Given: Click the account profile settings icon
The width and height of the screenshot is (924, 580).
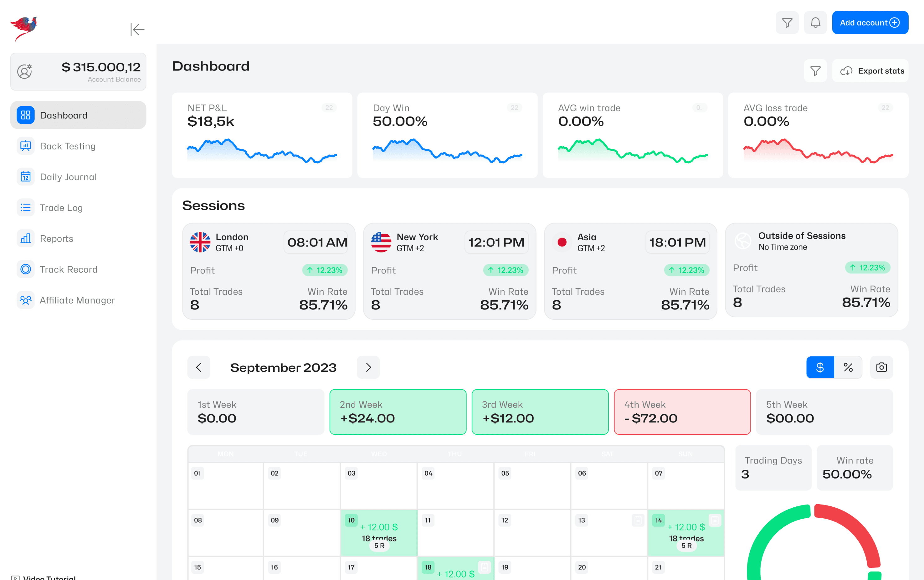Looking at the screenshot, I should click(x=24, y=72).
